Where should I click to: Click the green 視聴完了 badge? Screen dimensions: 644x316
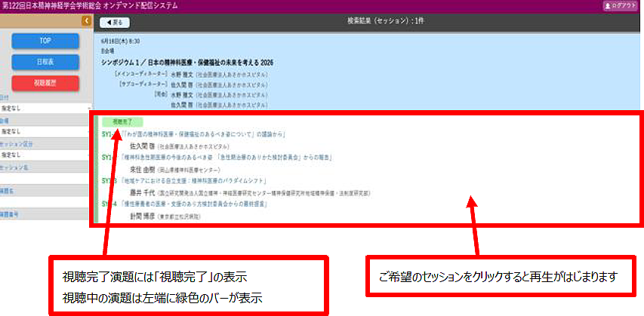click(122, 122)
